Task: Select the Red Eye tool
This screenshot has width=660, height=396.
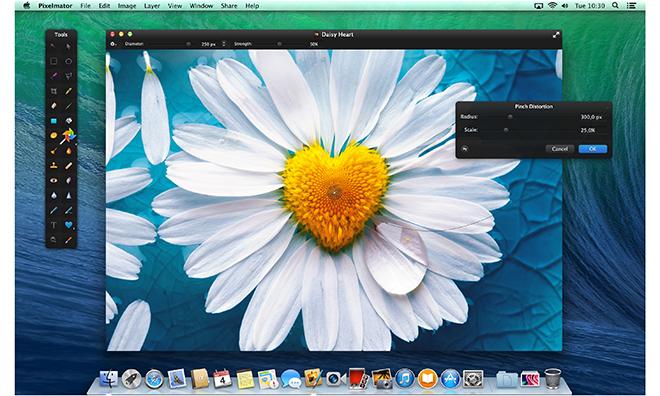Action: pos(54,180)
